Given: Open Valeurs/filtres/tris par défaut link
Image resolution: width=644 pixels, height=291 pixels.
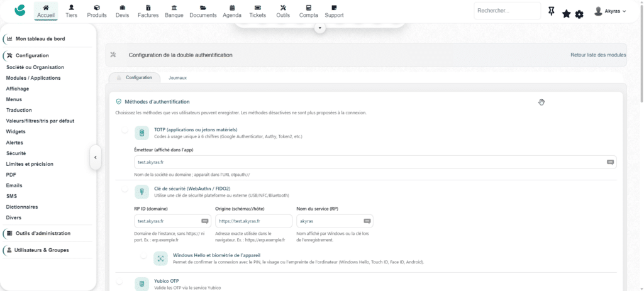Looking at the screenshot, I should (40, 121).
